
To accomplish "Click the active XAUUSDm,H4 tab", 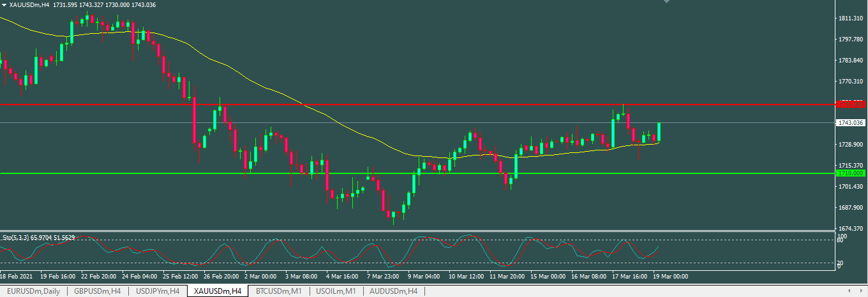I will pos(218,291).
